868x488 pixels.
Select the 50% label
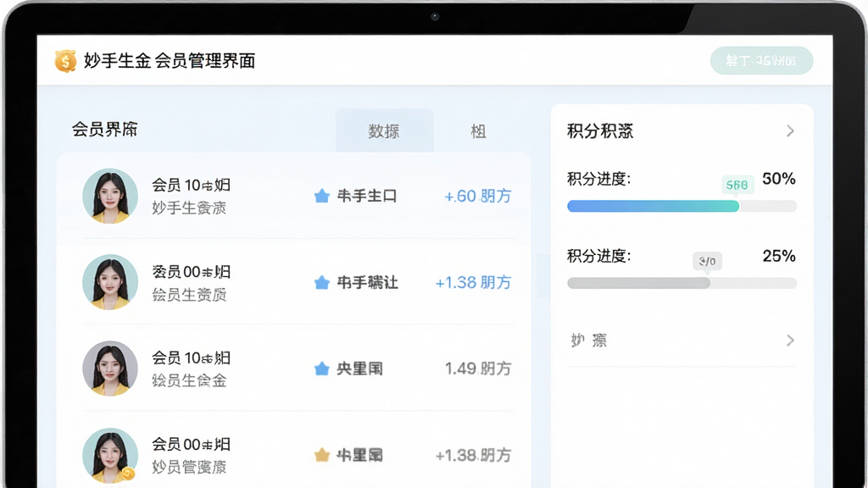779,179
